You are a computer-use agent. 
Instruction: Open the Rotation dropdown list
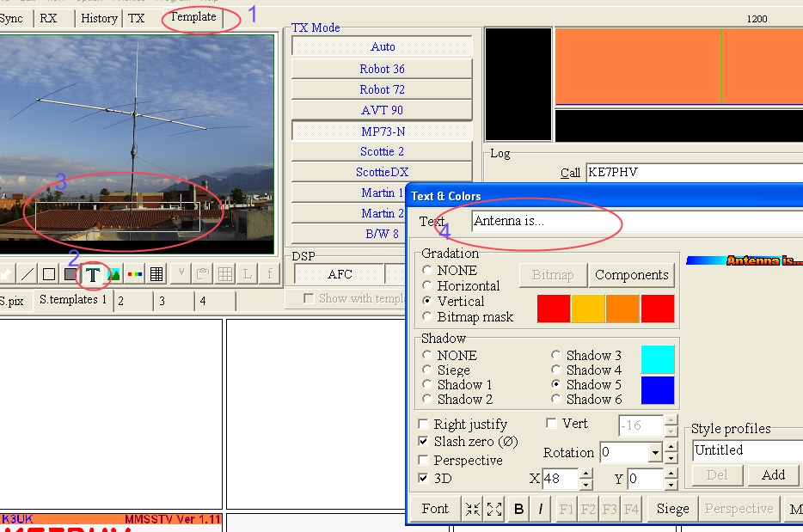(655, 453)
